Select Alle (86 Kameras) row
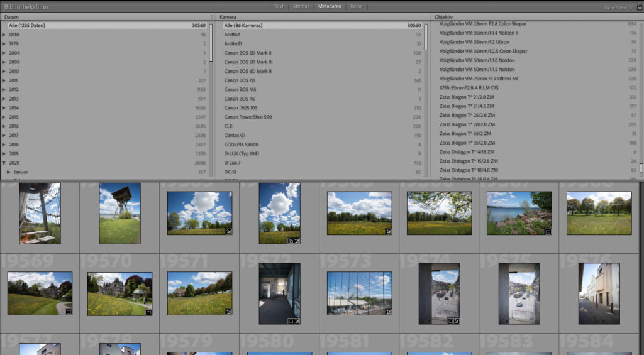The height and width of the screenshot is (355, 644). [x=323, y=25]
